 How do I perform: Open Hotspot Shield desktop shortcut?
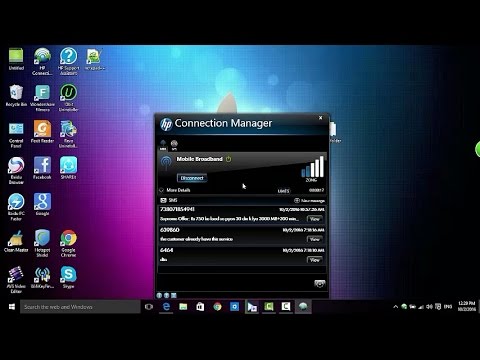(42, 243)
